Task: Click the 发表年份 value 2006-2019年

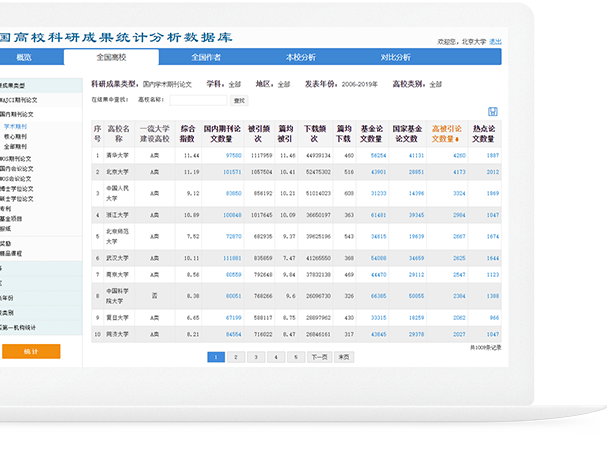Action: (x=360, y=84)
